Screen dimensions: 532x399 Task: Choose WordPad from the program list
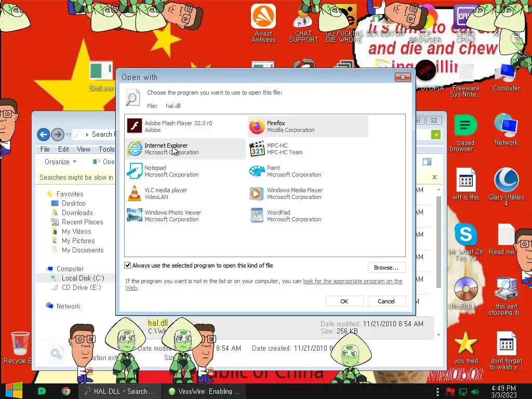308,216
